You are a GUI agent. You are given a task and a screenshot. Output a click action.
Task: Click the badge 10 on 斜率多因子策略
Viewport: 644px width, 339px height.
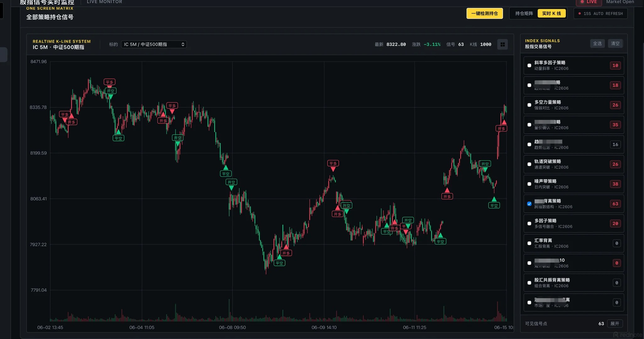coord(615,66)
